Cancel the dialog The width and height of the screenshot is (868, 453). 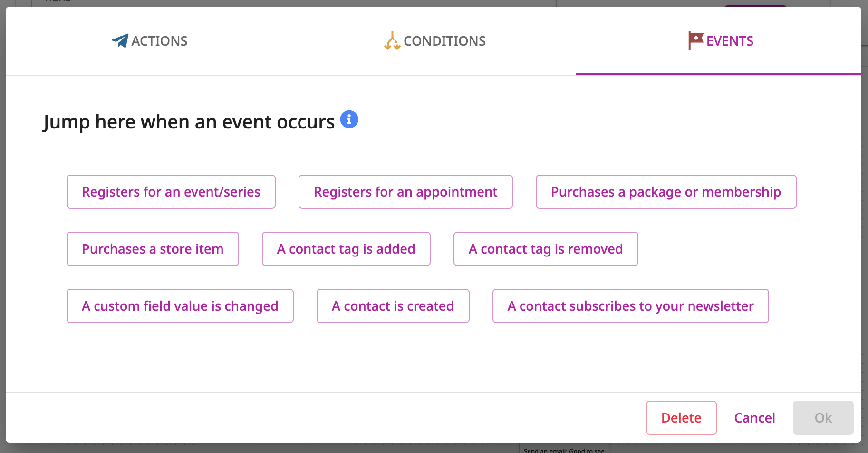[755, 418]
